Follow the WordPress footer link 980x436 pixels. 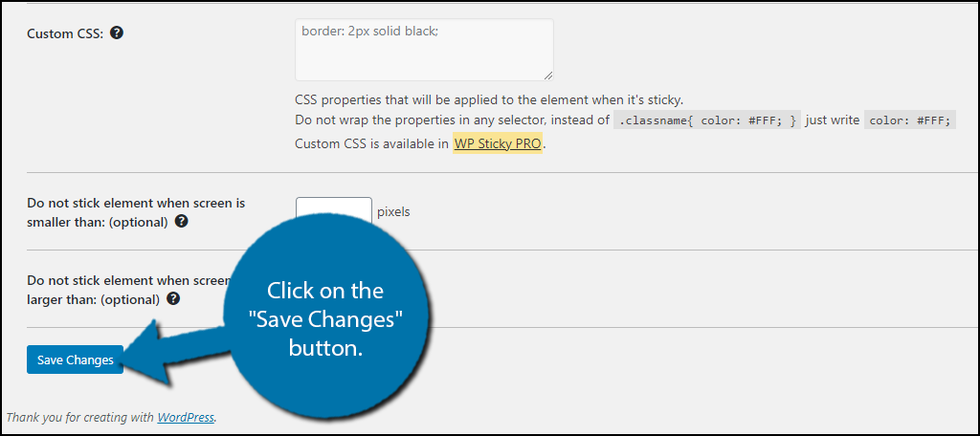(186, 417)
